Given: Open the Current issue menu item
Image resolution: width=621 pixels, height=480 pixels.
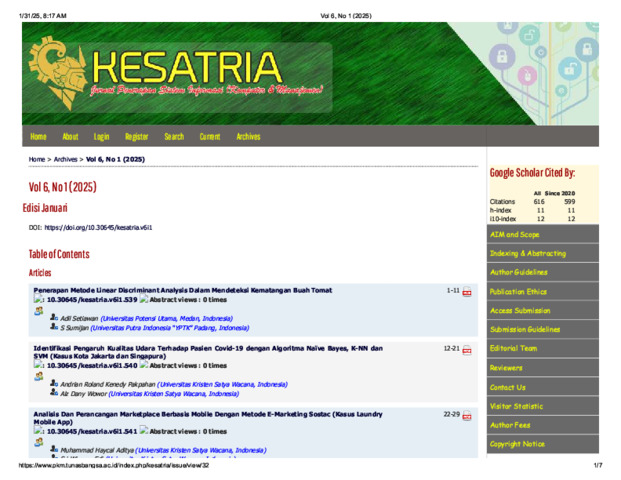Looking at the screenshot, I should tap(210, 137).
